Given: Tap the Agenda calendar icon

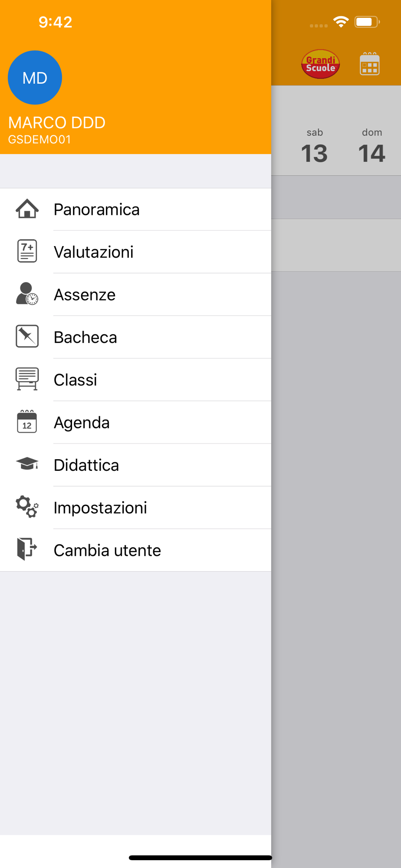Looking at the screenshot, I should point(27,421).
